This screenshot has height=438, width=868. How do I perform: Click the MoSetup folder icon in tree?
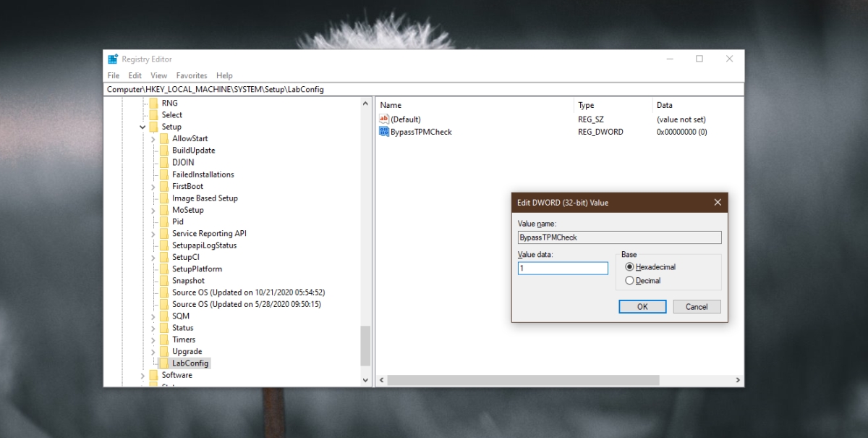(164, 210)
